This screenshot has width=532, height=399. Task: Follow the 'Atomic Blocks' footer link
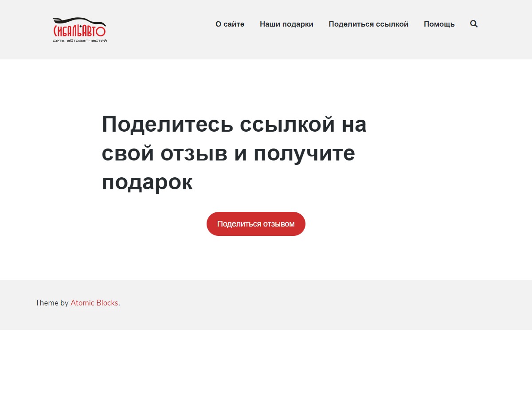pos(94,303)
